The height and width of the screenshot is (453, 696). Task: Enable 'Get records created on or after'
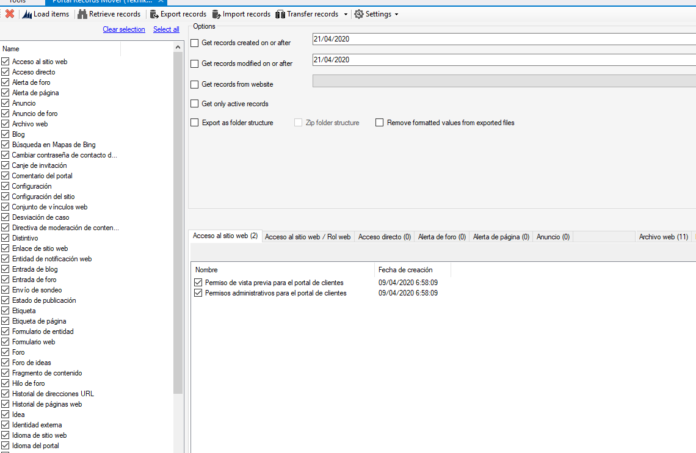[194, 44]
